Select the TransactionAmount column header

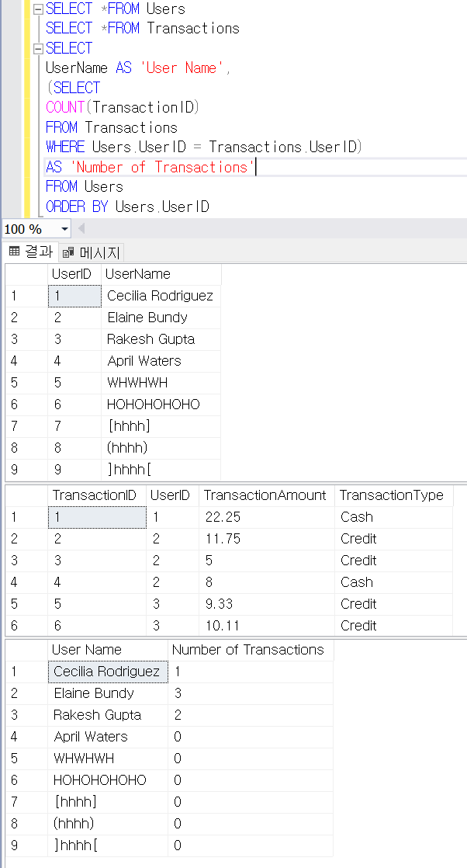click(x=267, y=495)
